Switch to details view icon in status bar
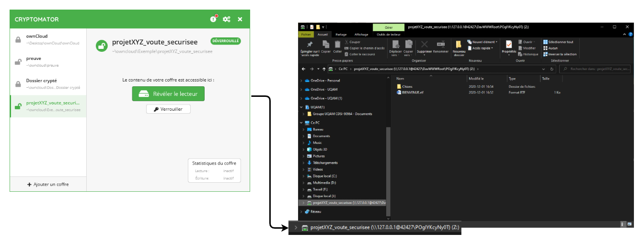This screenshot has width=644, height=245. [622, 223]
